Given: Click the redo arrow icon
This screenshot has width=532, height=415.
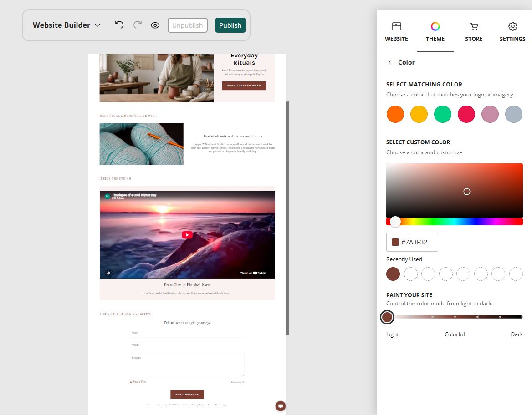Looking at the screenshot, I should (x=138, y=25).
